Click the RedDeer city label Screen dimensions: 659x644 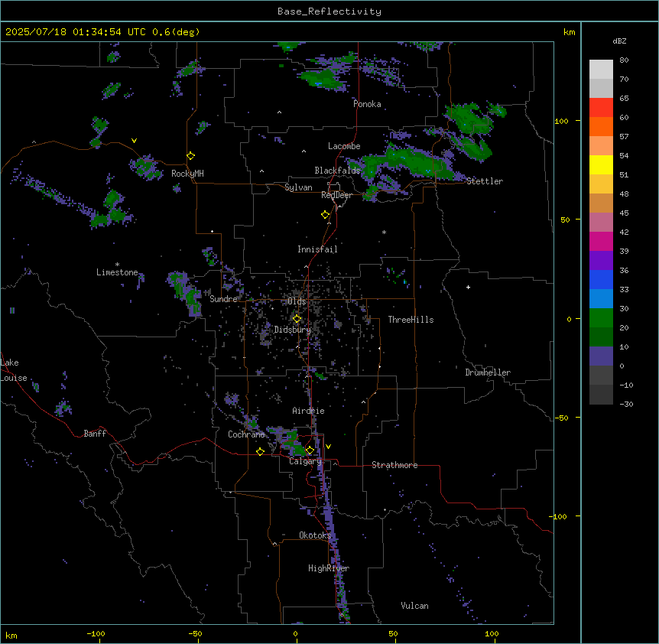point(336,195)
